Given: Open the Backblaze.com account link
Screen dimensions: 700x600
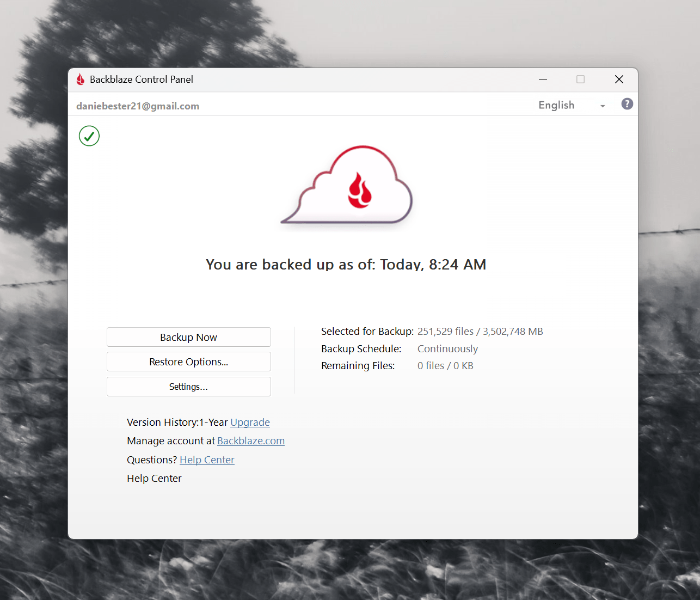Looking at the screenshot, I should tap(251, 441).
